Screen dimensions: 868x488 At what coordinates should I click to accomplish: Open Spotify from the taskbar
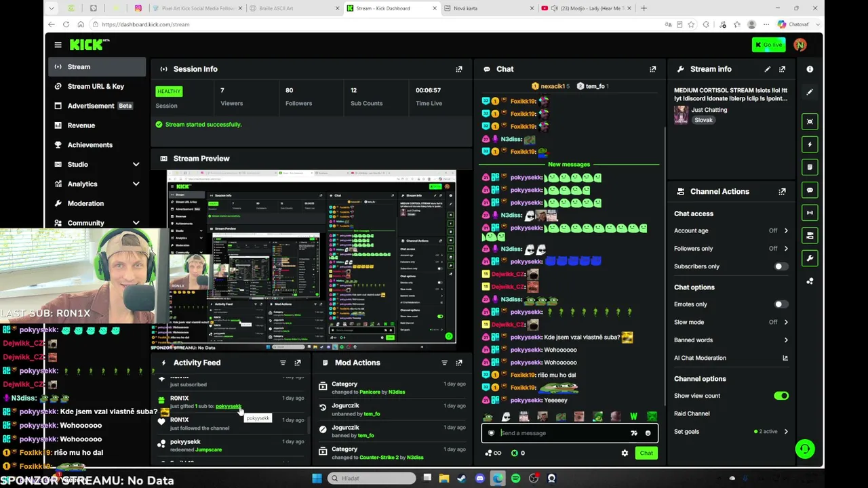point(515,479)
